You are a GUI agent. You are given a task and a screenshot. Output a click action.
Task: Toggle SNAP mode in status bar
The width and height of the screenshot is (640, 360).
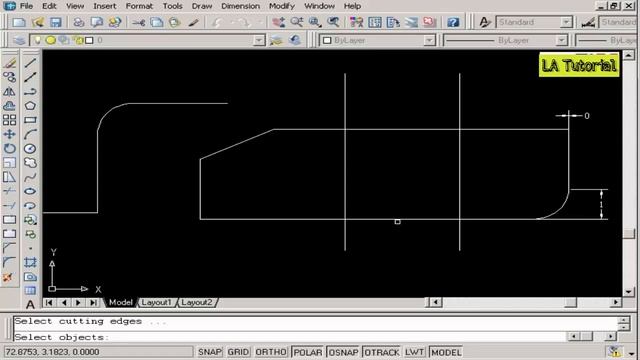tap(210, 352)
